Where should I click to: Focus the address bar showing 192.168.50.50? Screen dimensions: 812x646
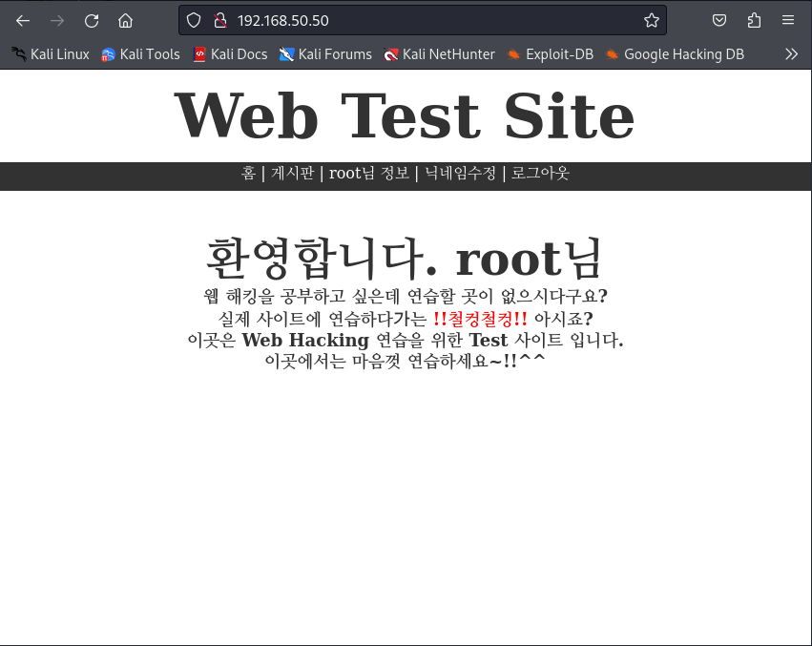[x=422, y=21]
